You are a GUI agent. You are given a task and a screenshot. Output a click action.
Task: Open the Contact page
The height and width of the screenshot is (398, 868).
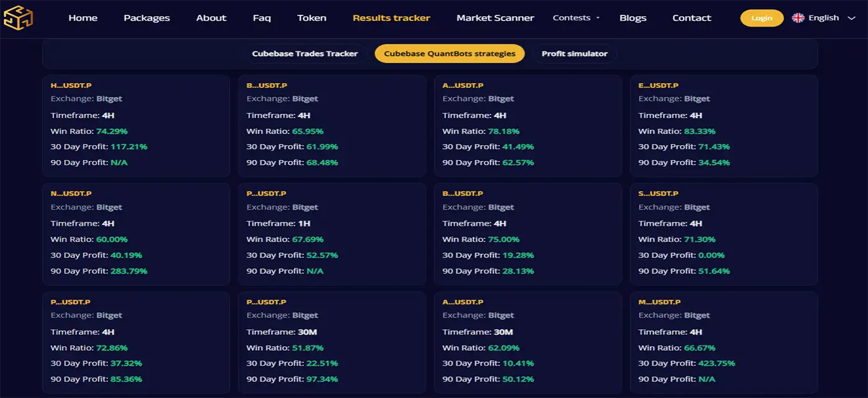click(691, 18)
